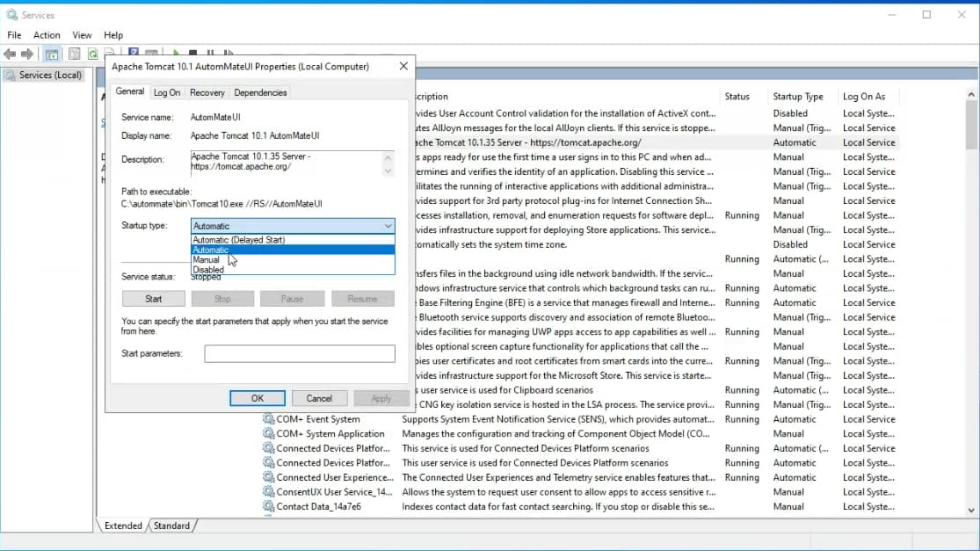Click gear icon of COM+ System Application
The image size is (980, 551).
click(268, 434)
